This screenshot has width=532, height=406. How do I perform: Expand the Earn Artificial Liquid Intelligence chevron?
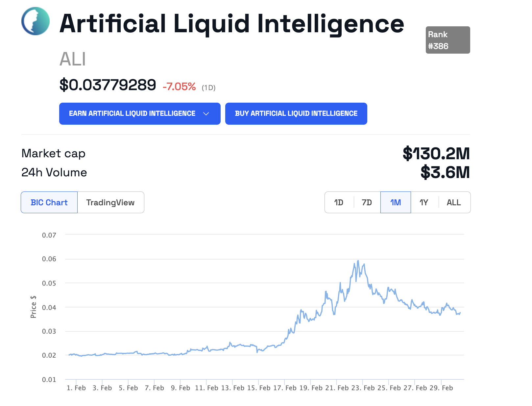pos(206,114)
